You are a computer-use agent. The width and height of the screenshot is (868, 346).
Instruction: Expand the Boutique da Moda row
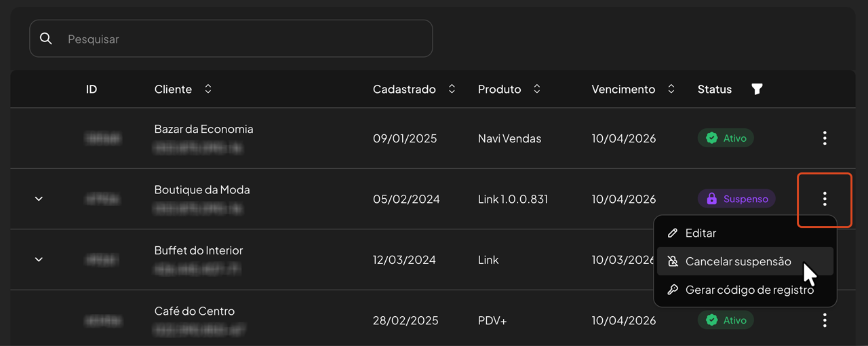(x=39, y=199)
